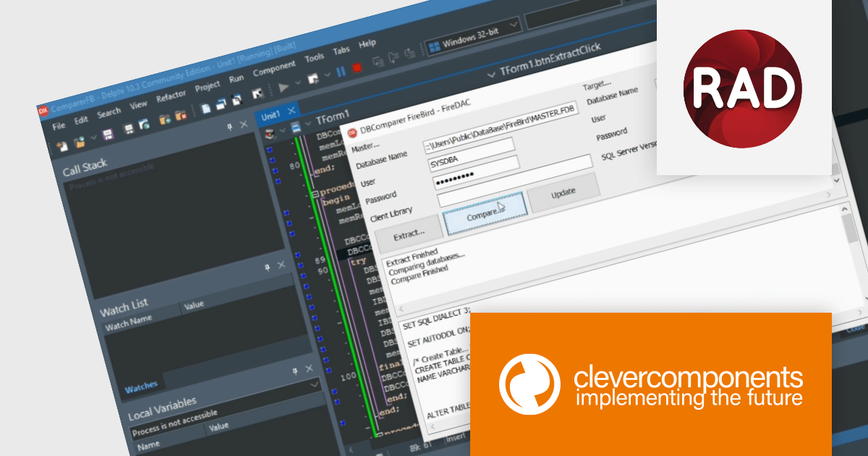Open the Refactor menu
The height and width of the screenshot is (456, 868).
point(171,95)
